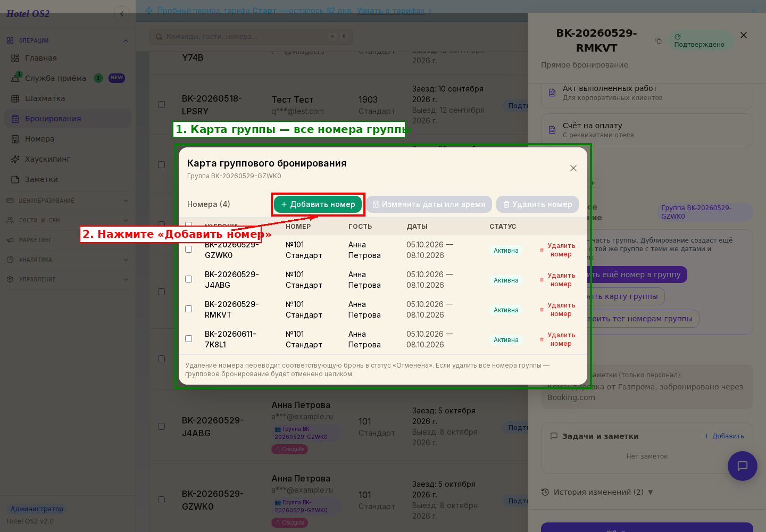The width and height of the screenshot is (766, 532).
Task: Open Шахматка grid view
Action: (45, 98)
